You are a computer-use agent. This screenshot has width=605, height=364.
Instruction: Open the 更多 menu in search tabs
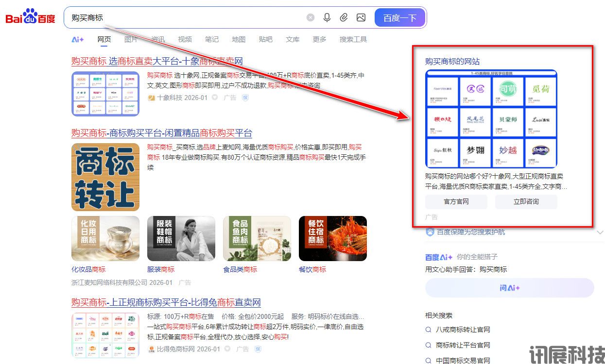319,40
